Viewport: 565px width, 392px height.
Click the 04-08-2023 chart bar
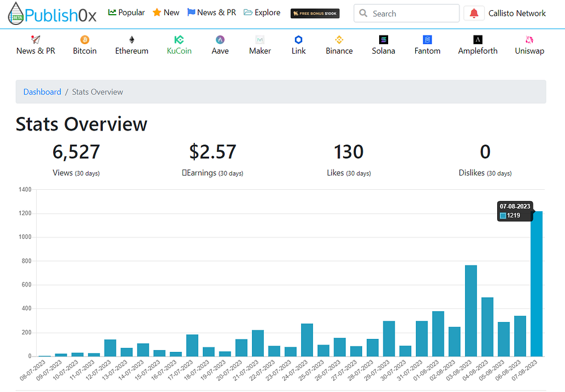point(487,327)
